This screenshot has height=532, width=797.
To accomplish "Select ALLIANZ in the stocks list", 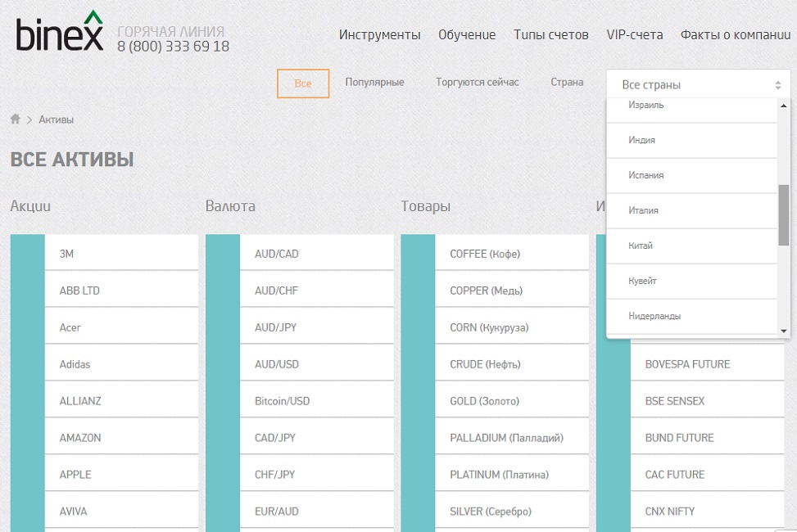I will pyautogui.click(x=121, y=399).
